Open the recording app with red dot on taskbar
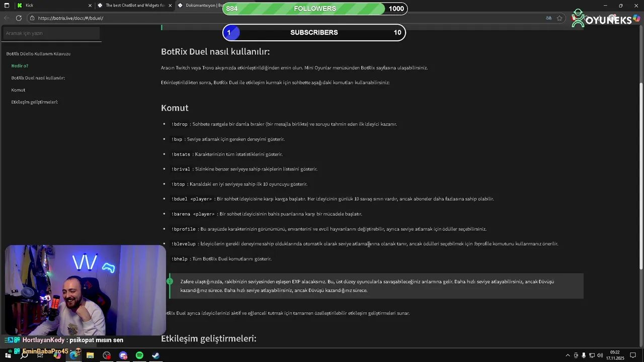This screenshot has width=644, height=362. (107, 355)
